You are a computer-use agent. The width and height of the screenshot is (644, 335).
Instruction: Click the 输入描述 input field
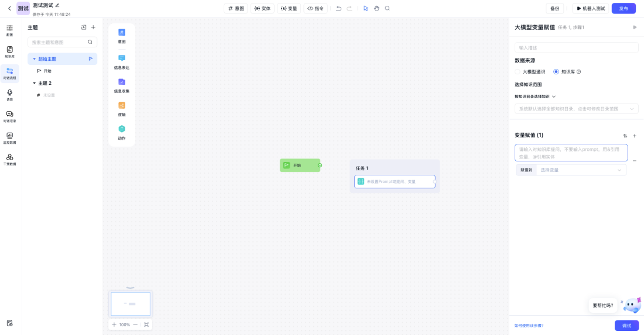[x=576, y=47]
